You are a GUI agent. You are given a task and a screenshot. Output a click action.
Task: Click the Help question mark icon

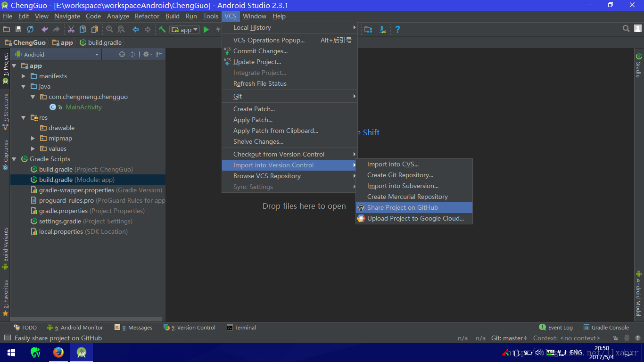[x=397, y=29]
